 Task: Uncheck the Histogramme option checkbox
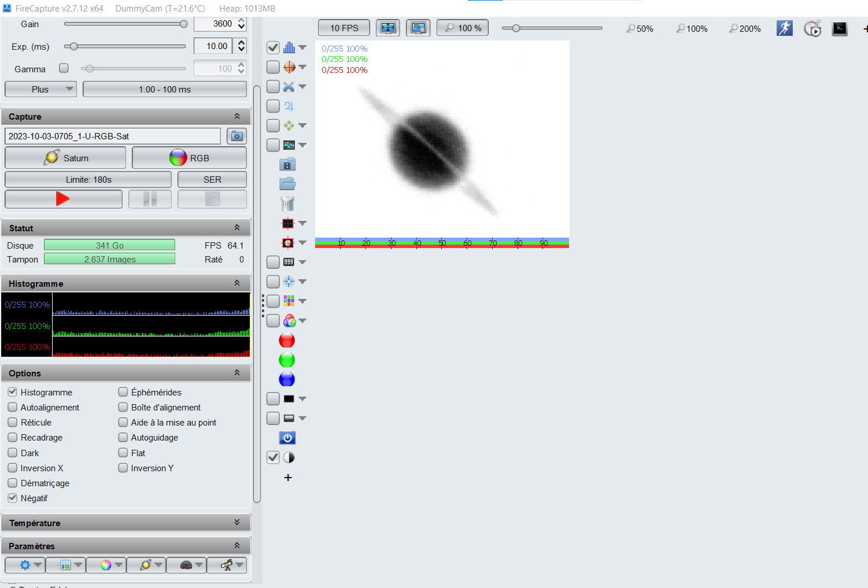tap(13, 392)
